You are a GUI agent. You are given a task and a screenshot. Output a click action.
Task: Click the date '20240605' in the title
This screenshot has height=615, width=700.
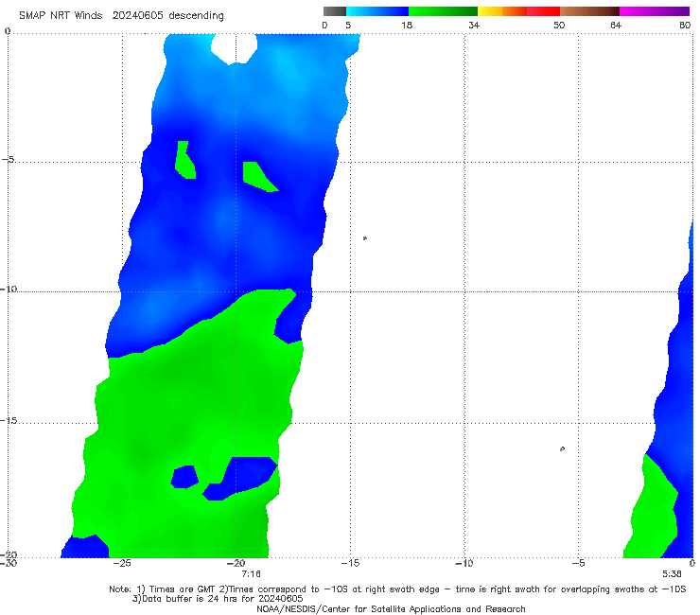[x=138, y=16]
